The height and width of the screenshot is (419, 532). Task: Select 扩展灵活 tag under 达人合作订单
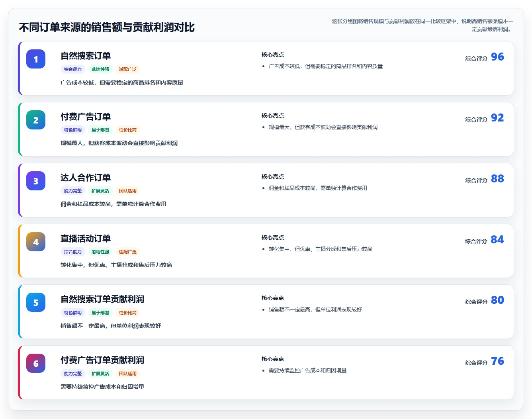pos(100,191)
